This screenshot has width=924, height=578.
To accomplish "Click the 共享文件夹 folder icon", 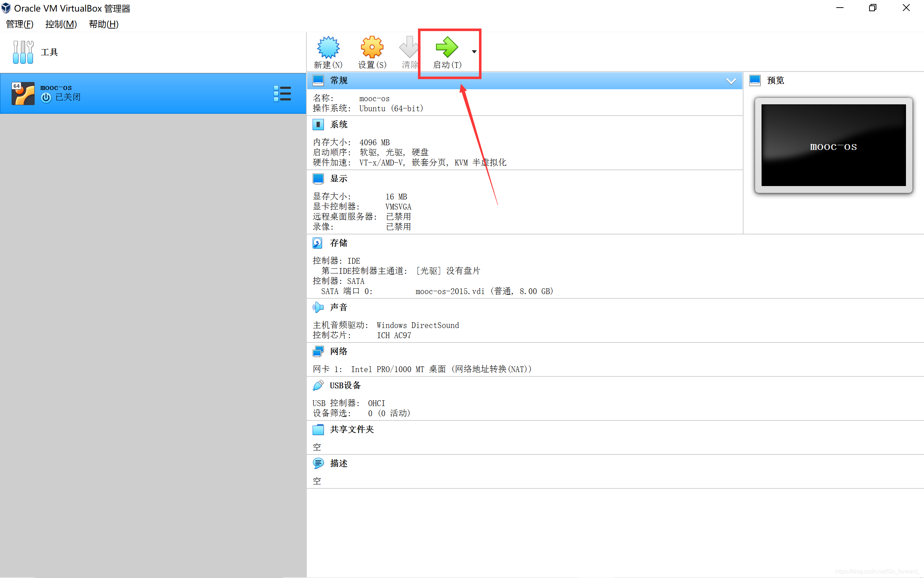I will click(318, 430).
